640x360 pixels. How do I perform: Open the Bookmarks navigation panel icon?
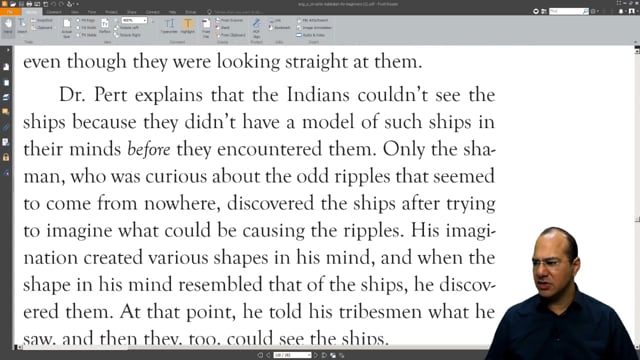(6, 67)
